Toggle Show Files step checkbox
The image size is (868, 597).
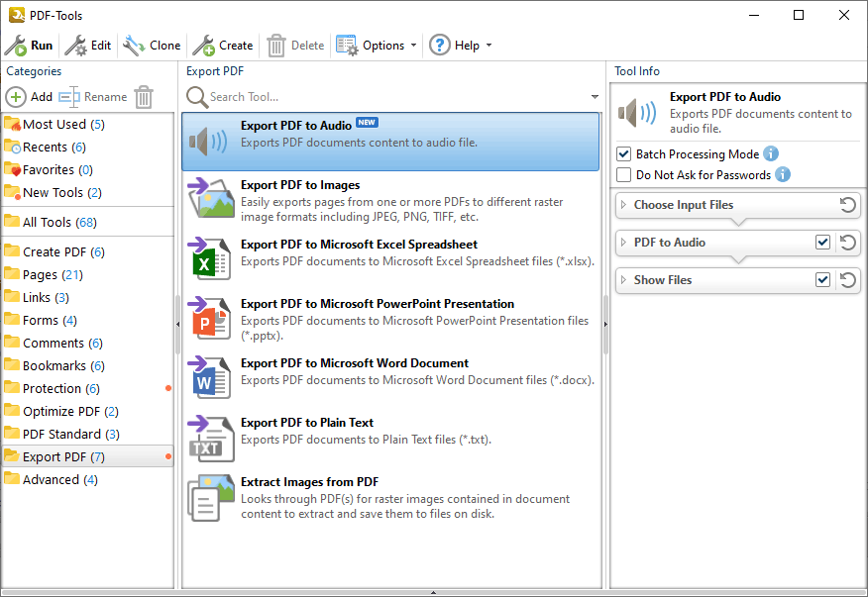822,280
